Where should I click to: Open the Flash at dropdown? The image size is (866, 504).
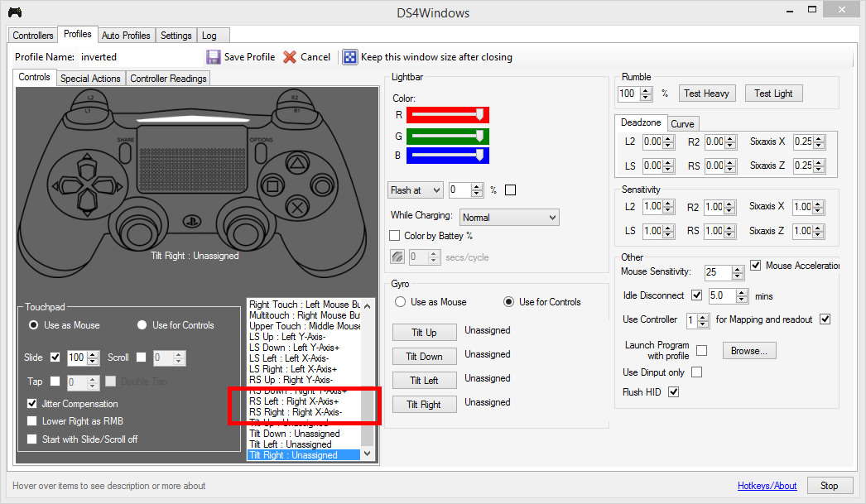(x=416, y=190)
